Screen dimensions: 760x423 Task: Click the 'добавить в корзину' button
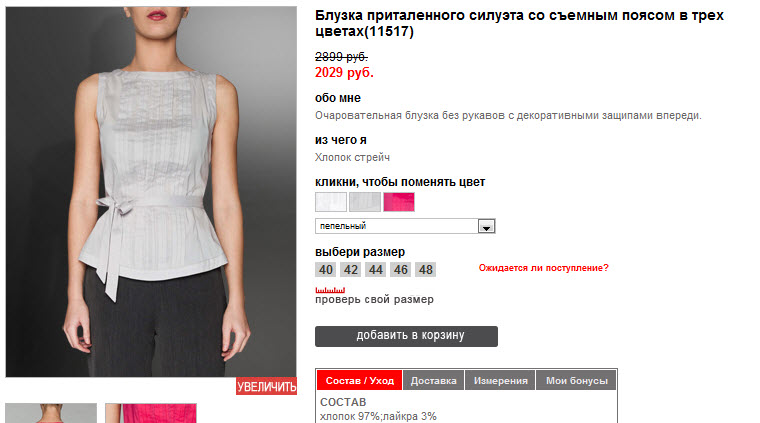[x=406, y=336]
